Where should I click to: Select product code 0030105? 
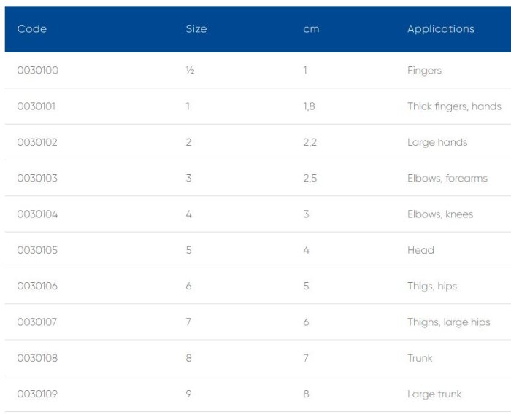pyautogui.click(x=37, y=250)
